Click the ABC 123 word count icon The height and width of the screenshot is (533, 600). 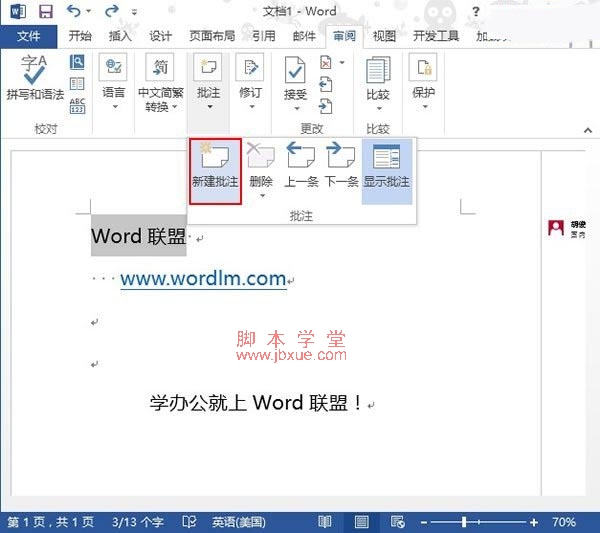point(77,106)
